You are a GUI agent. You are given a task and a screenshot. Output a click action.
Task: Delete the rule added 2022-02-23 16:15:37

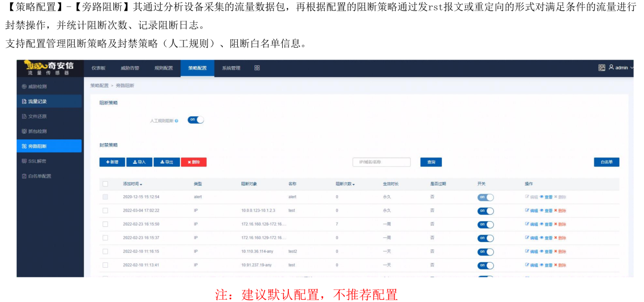coord(560,238)
